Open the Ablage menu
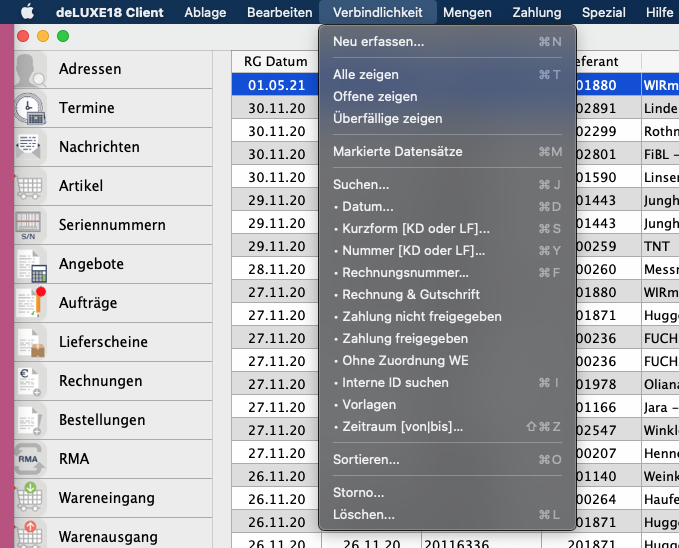The width and height of the screenshot is (679, 548). (205, 12)
